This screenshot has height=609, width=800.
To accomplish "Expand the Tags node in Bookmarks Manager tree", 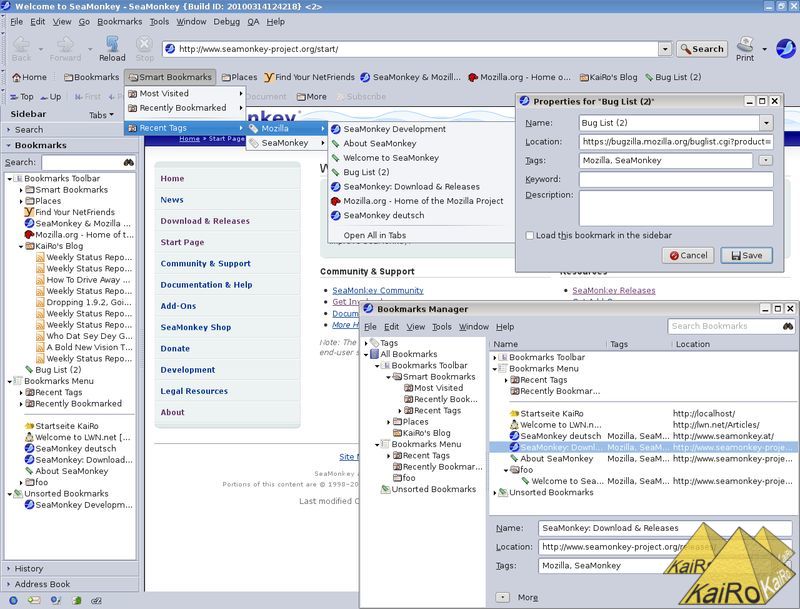I will (x=366, y=343).
